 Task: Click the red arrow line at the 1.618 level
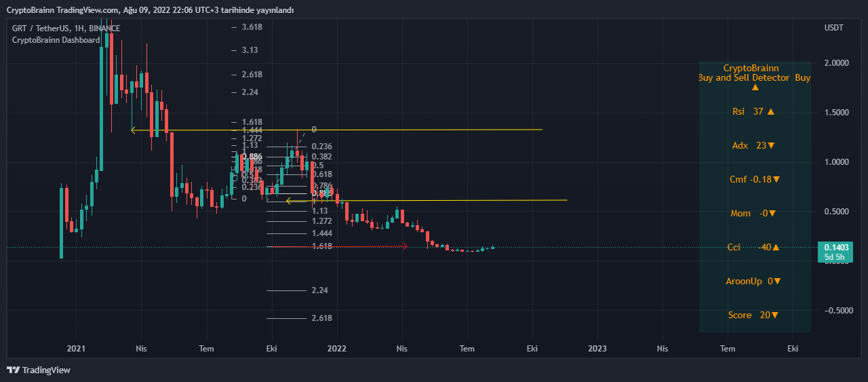click(337, 246)
